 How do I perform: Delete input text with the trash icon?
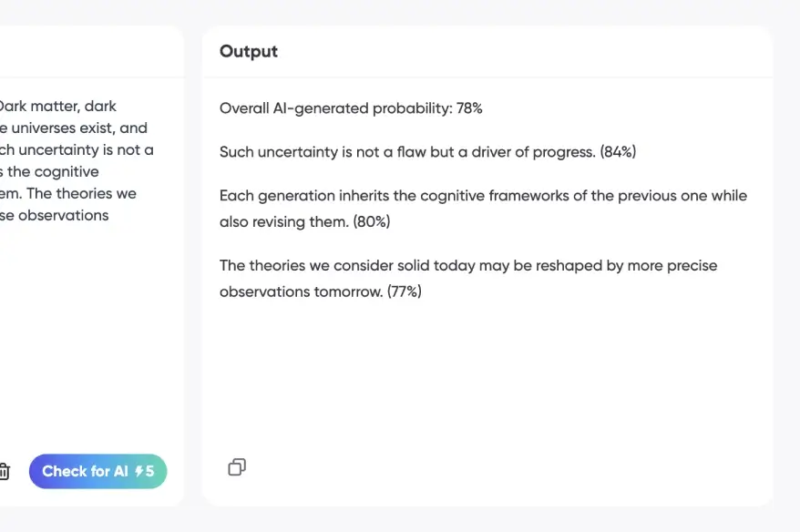(x=5, y=471)
